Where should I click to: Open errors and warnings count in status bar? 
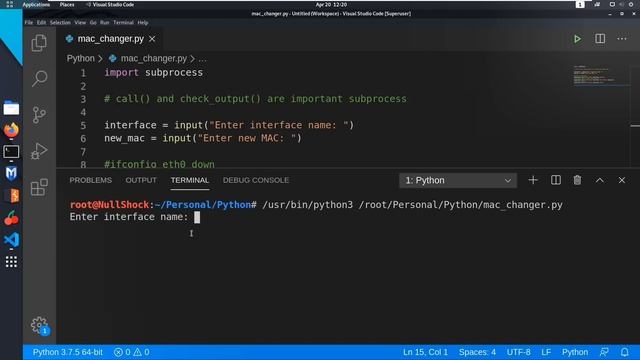[x=131, y=352]
